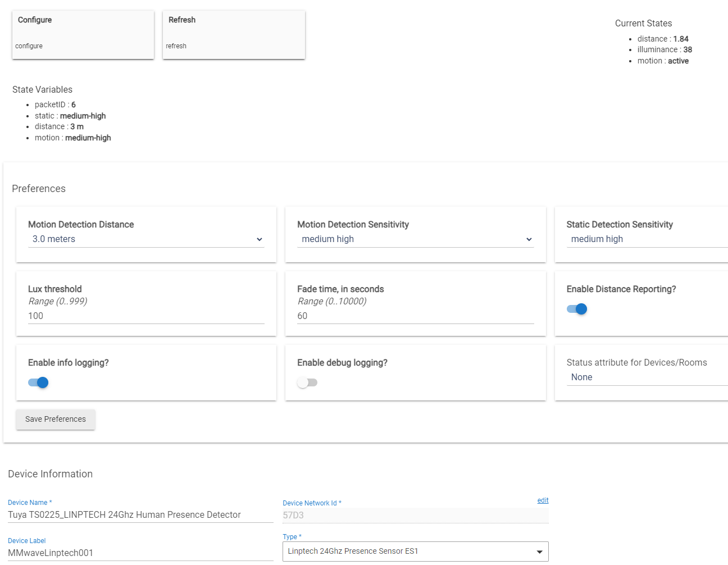Click the Refresh command tile
This screenshot has width=728, height=565.
point(234,34)
